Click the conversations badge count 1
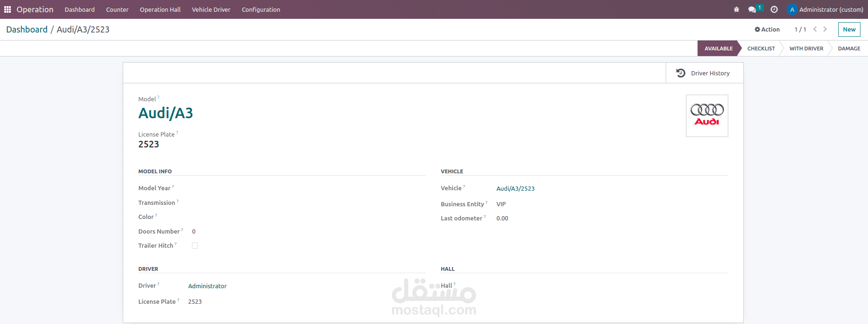The image size is (868, 324). coord(759,8)
